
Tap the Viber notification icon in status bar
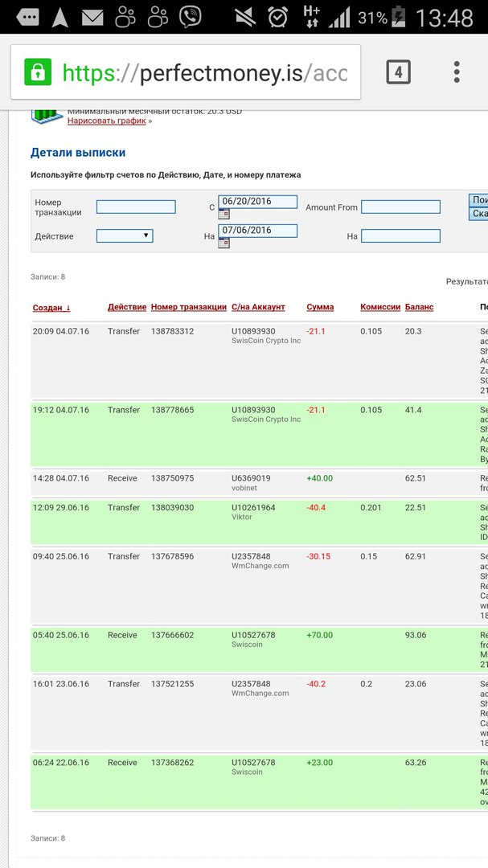point(190,16)
